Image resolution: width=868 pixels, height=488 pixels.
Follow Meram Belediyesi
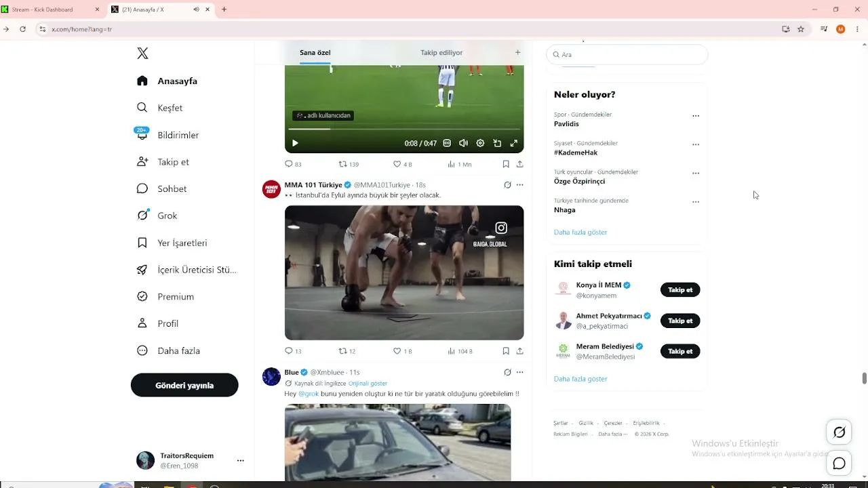[680, 351]
